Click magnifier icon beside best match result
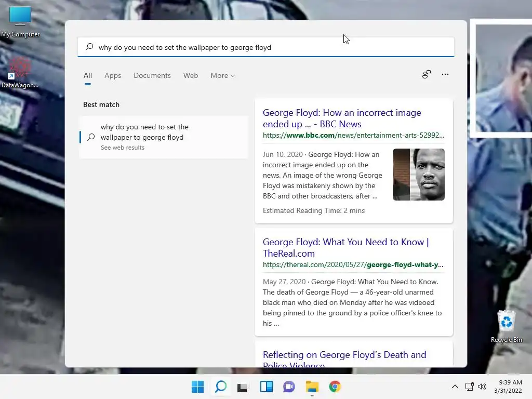The height and width of the screenshot is (399, 532). click(91, 137)
